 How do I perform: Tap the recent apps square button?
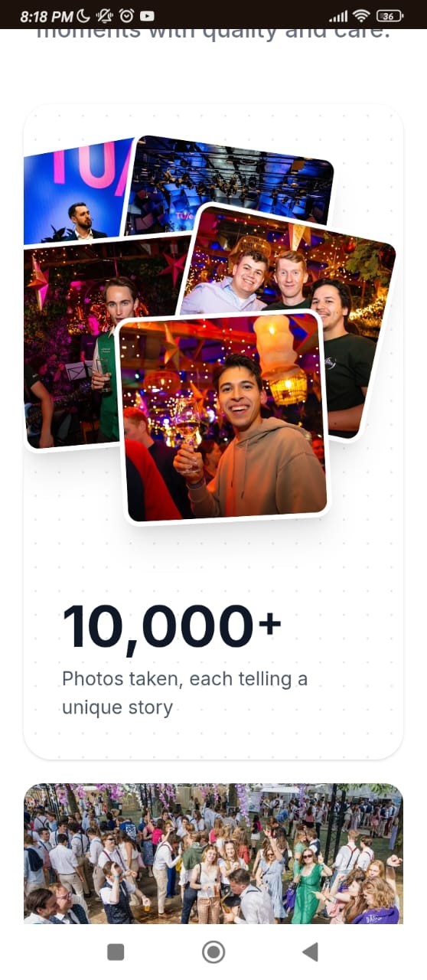[116, 952]
